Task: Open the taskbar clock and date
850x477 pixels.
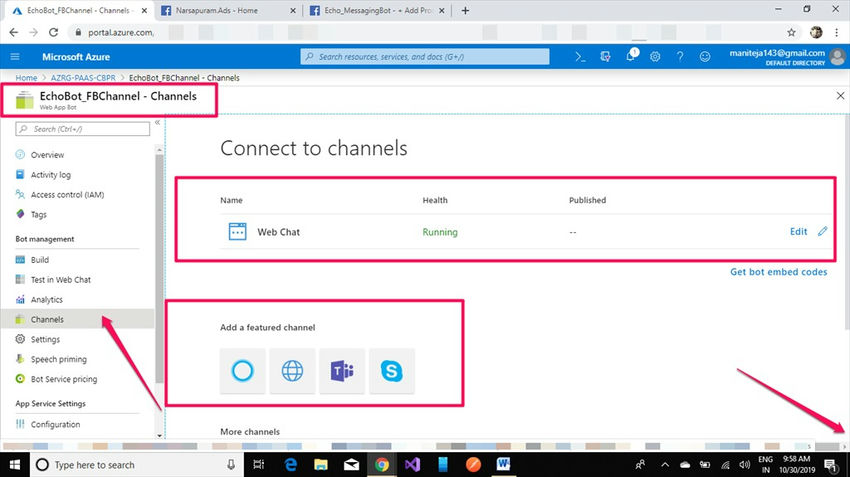Action: (x=796, y=465)
